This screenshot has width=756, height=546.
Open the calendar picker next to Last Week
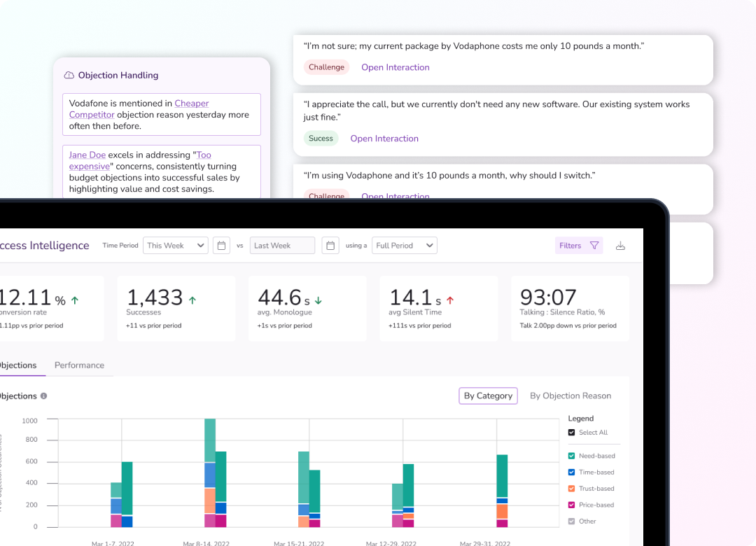point(330,245)
